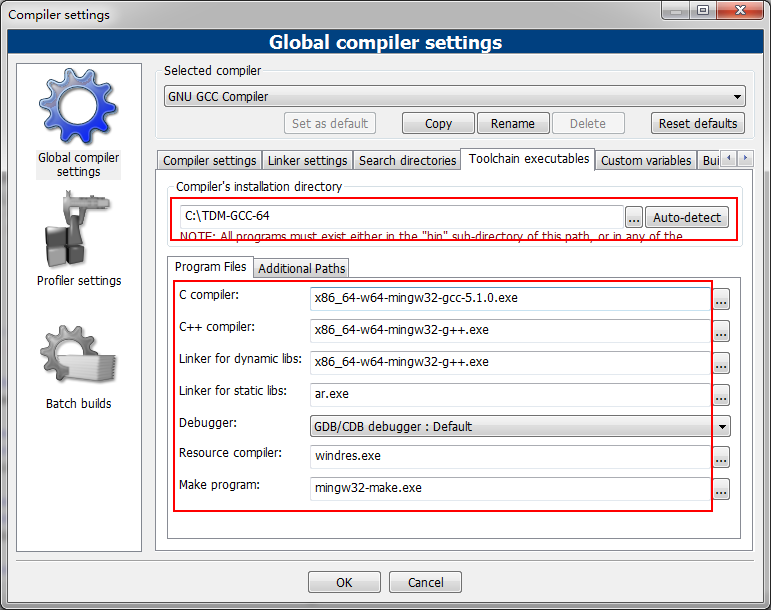Click the Delete compiler button

click(588, 123)
